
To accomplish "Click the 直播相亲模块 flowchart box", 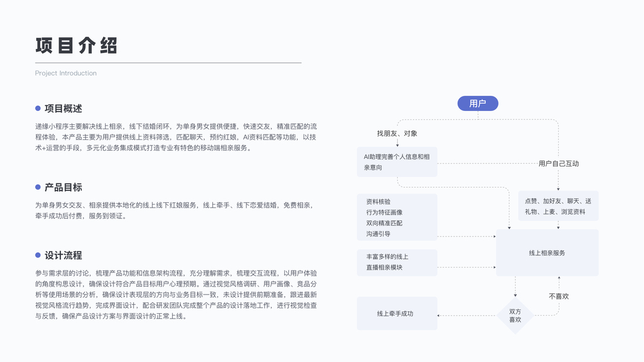I will (397, 262).
